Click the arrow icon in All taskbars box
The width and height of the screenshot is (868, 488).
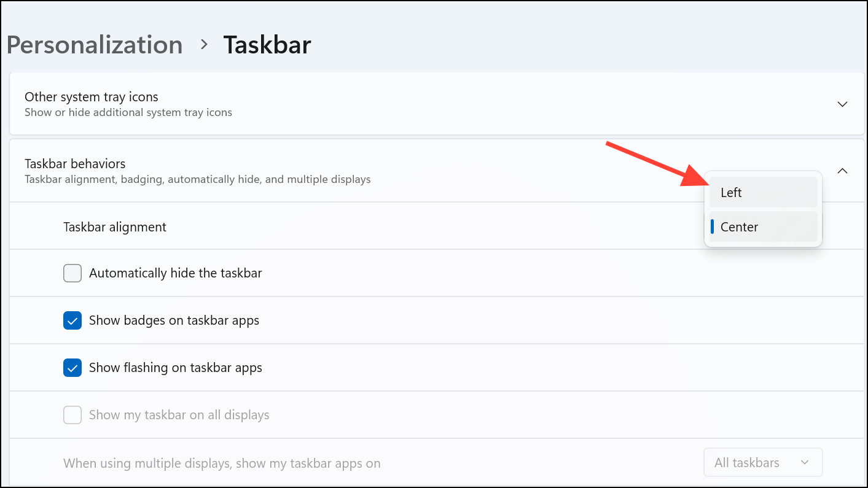[x=805, y=462]
